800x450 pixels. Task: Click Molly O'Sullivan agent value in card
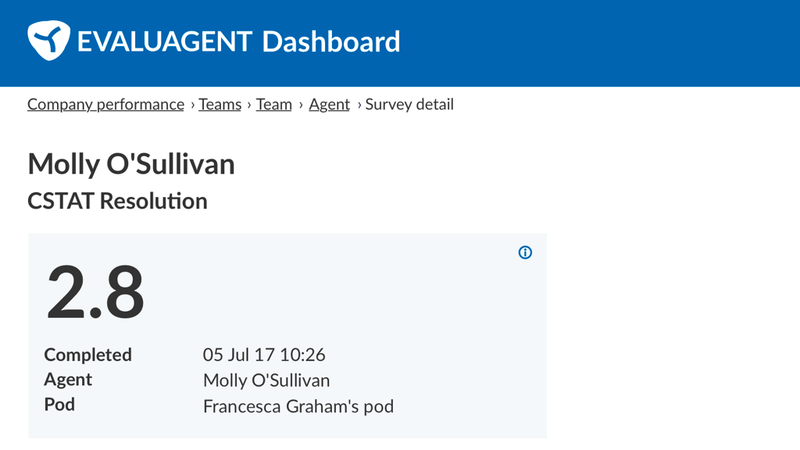tap(266, 381)
